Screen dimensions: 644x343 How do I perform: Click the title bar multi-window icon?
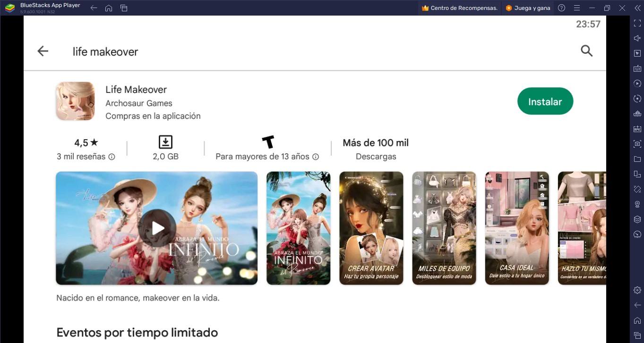[x=124, y=8]
